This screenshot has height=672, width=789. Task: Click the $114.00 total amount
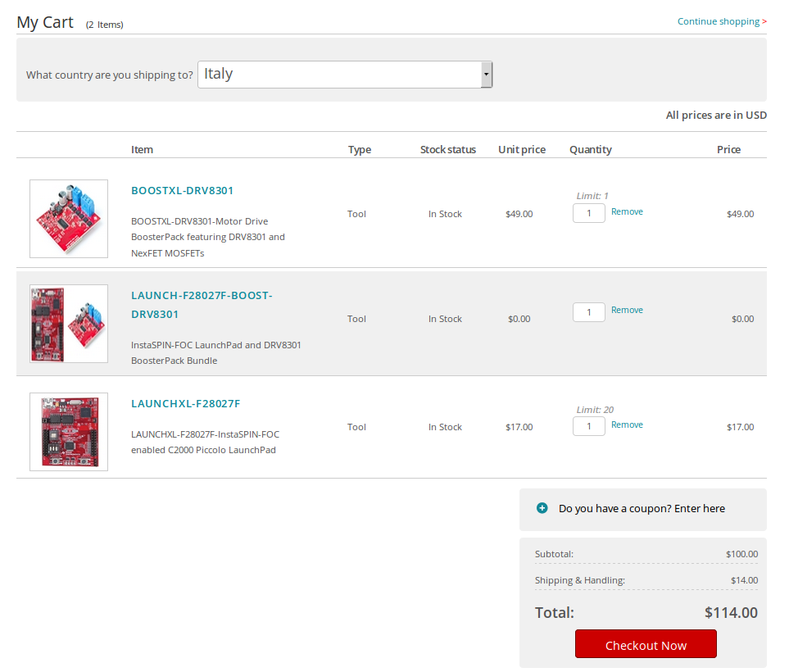pyautogui.click(x=731, y=612)
